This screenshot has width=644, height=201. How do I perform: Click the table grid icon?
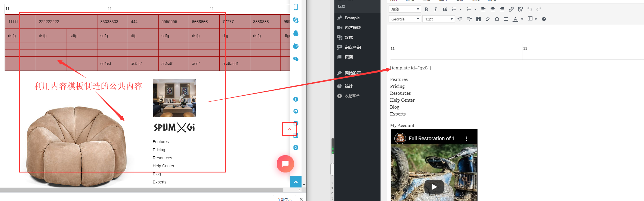[x=530, y=19]
